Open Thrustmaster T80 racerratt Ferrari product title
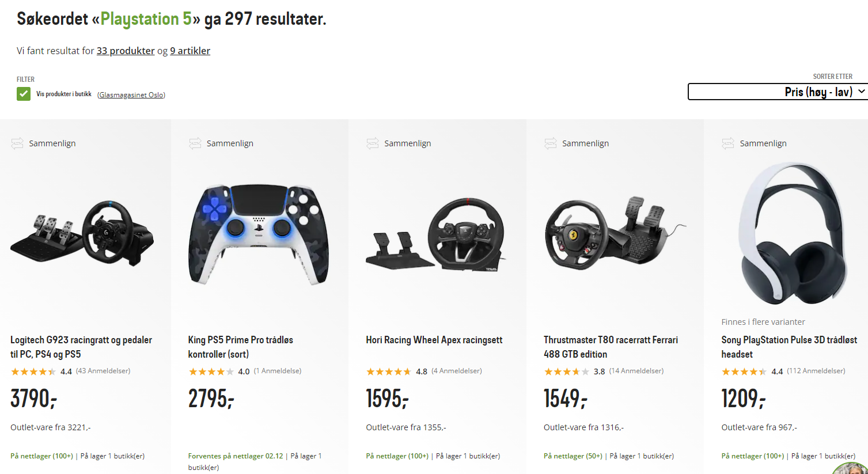The height and width of the screenshot is (474, 868). click(x=611, y=347)
